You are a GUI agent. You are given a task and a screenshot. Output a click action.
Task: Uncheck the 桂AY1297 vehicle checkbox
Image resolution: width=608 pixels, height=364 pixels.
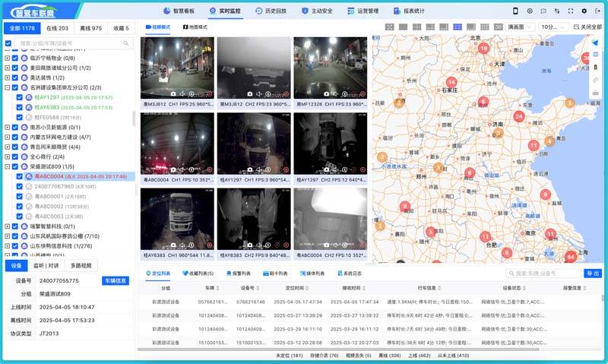pyautogui.click(x=19, y=97)
